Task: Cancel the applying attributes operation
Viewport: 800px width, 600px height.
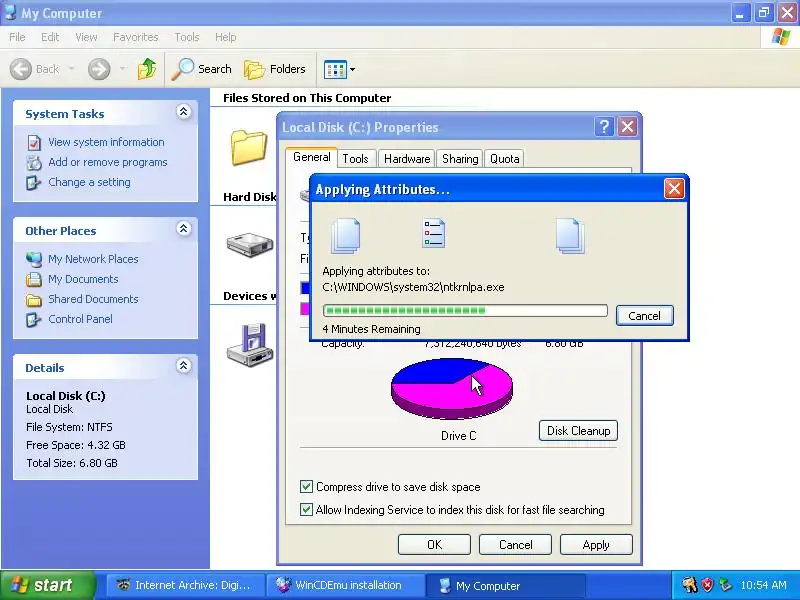Action: [644, 316]
